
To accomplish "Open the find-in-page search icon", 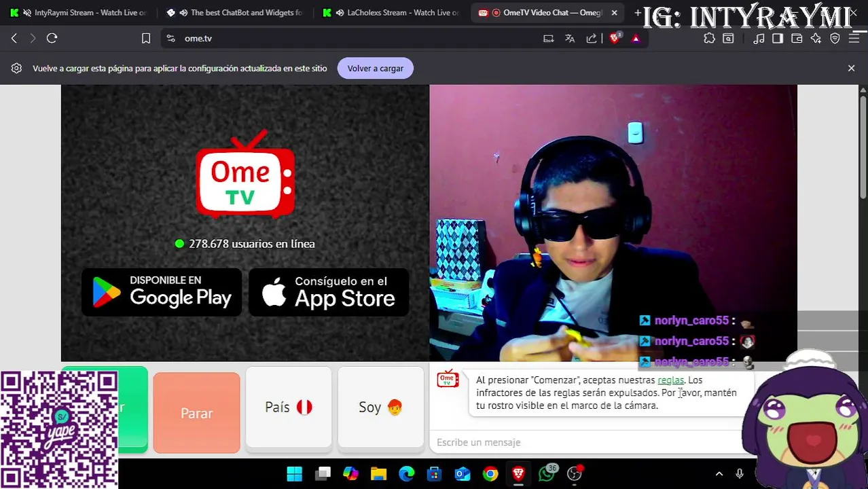I will click(728, 39).
